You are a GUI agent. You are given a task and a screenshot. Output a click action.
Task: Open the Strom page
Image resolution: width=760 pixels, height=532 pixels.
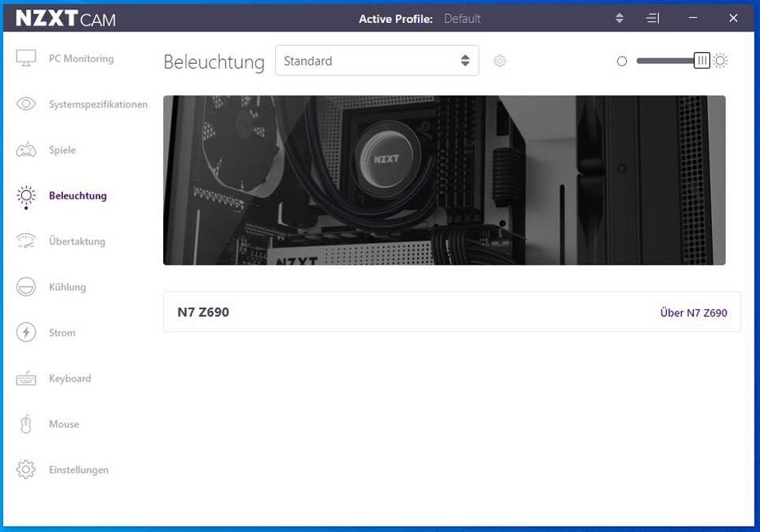62,333
